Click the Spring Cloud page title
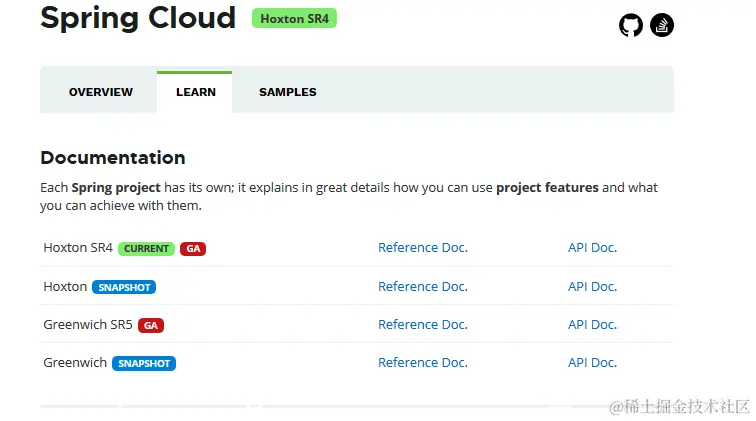756x421 pixels. click(x=138, y=18)
